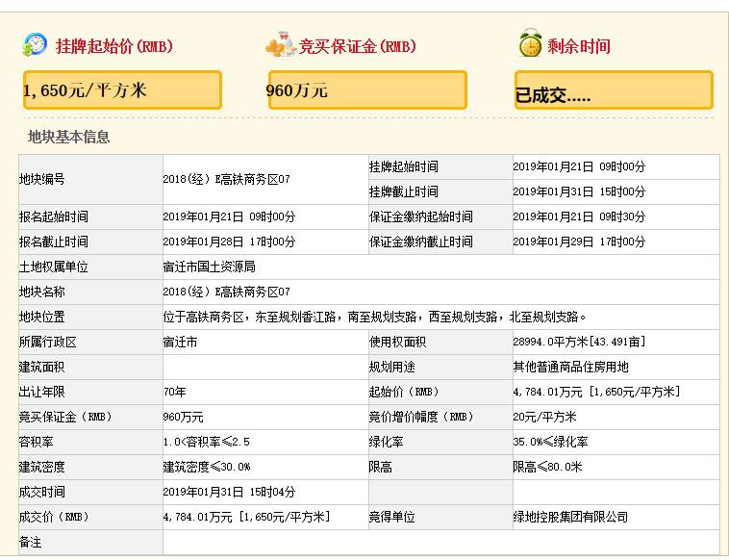This screenshot has height=560, width=729.
Task: Click the 建筑面积 label
Action: [42, 368]
